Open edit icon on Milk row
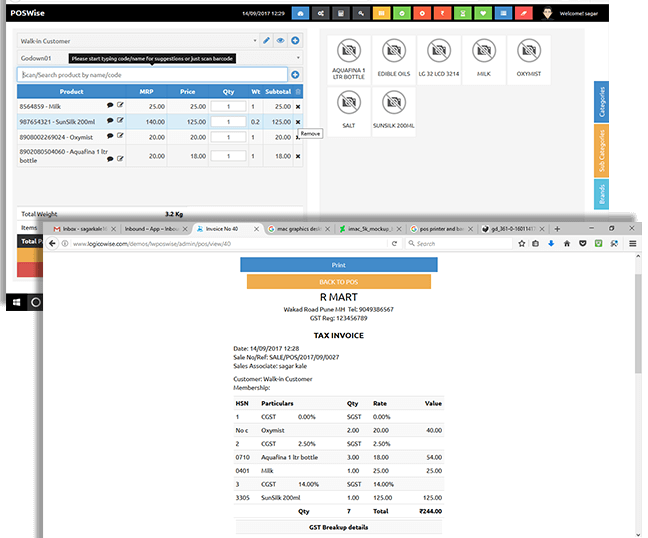 tap(120, 105)
